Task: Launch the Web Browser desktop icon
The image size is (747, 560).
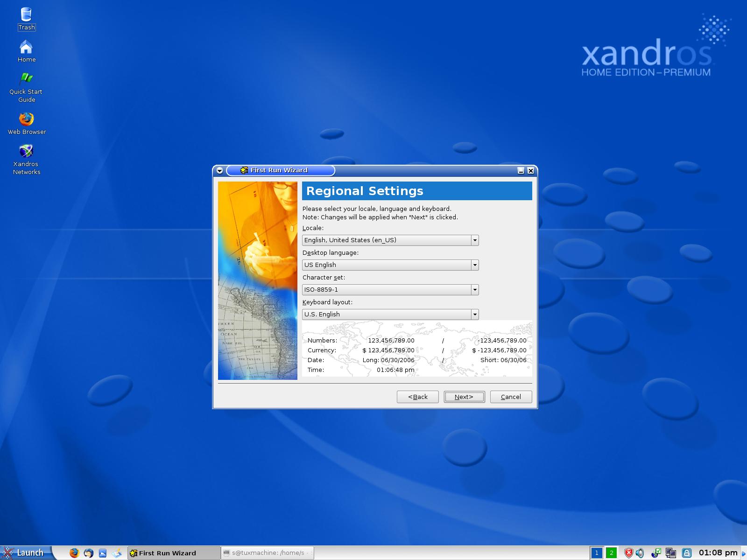Action: pos(27,123)
